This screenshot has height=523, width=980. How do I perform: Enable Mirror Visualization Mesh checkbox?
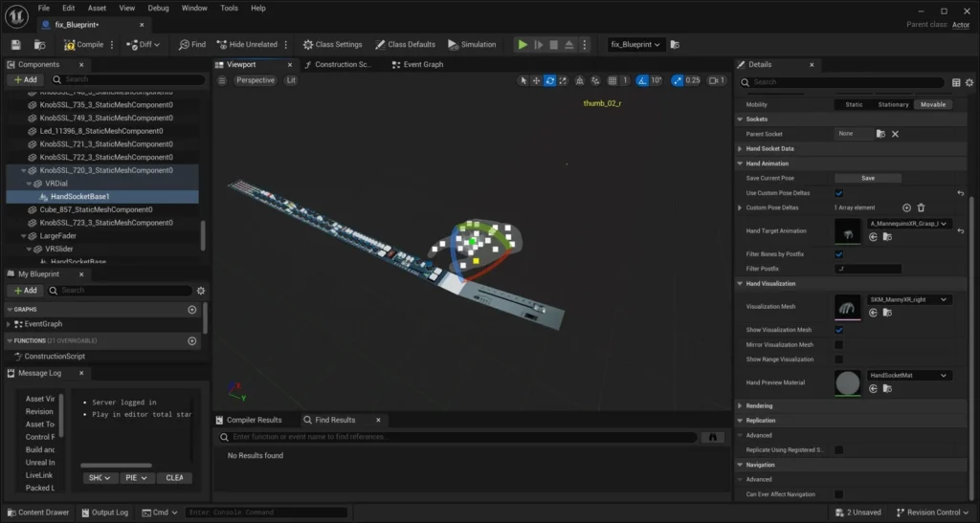click(x=839, y=344)
